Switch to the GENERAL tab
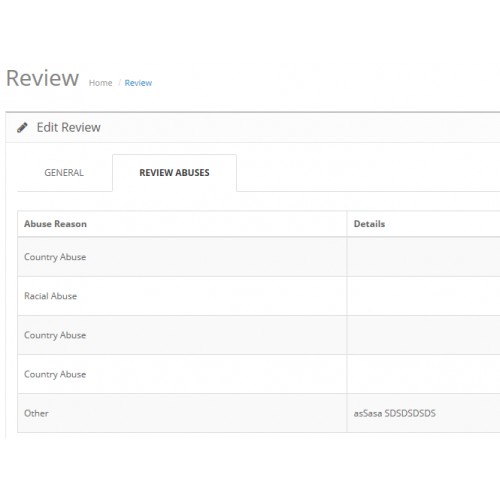Viewport: 500px width, 500px height. coord(64,173)
